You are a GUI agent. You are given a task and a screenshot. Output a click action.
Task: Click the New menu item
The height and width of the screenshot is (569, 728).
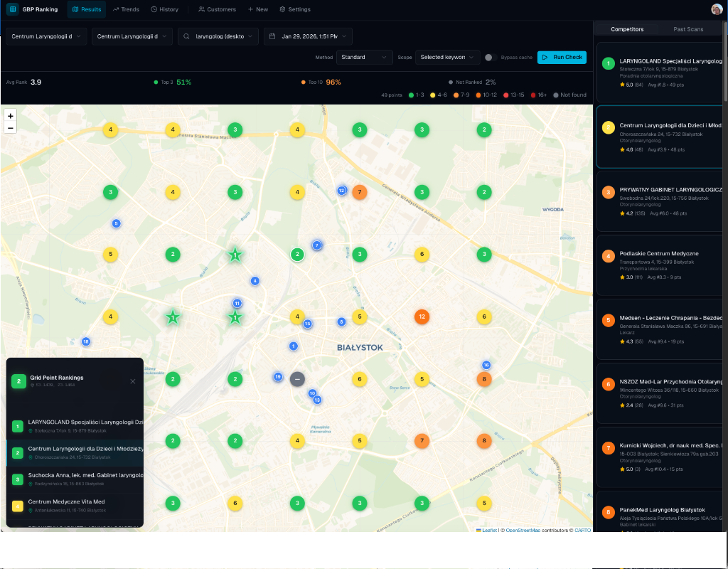tap(257, 9)
